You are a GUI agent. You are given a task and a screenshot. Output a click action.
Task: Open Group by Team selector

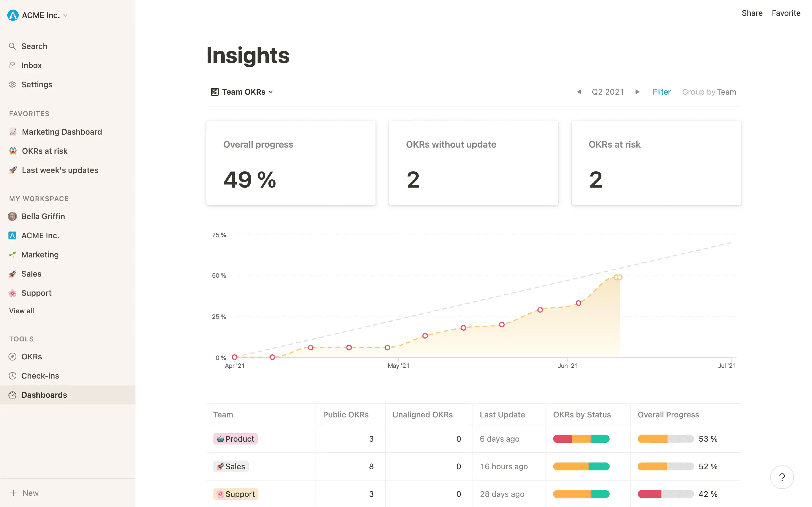coord(709,92)
